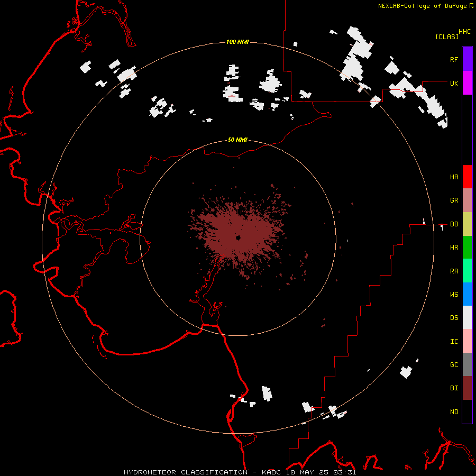
Task: Click the BD yellow legend swatch
Action: [x=467, y=224]
